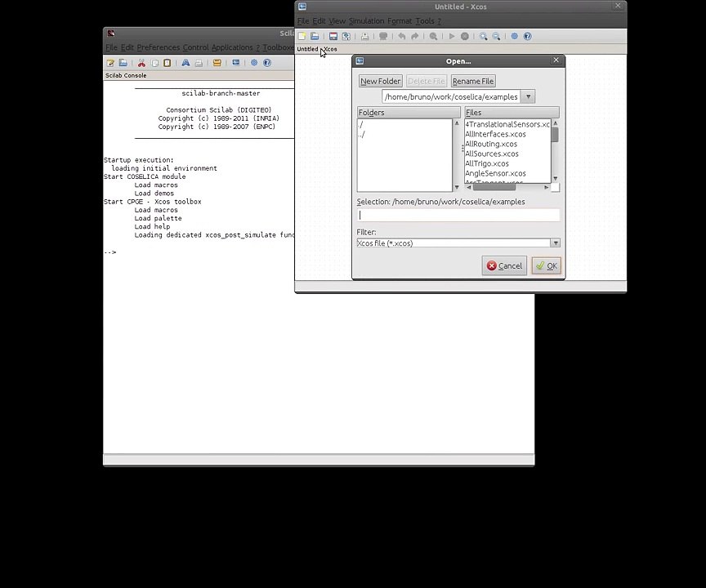Expand Filter dropdown Xcos file (*.xcos)
706x588 pixels.
tap(555, 243)
